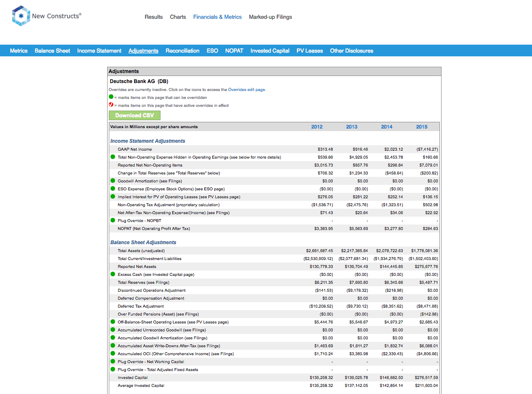The image size is (532, 394).
Task: Click the green legend dot for overridable items
Action: tap(111, 97)
